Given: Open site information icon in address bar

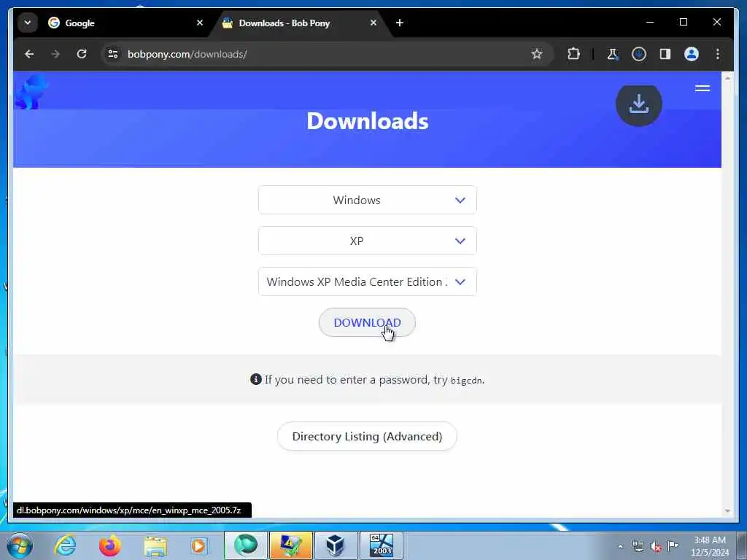Looking at the screenshot, I should 113,54.
